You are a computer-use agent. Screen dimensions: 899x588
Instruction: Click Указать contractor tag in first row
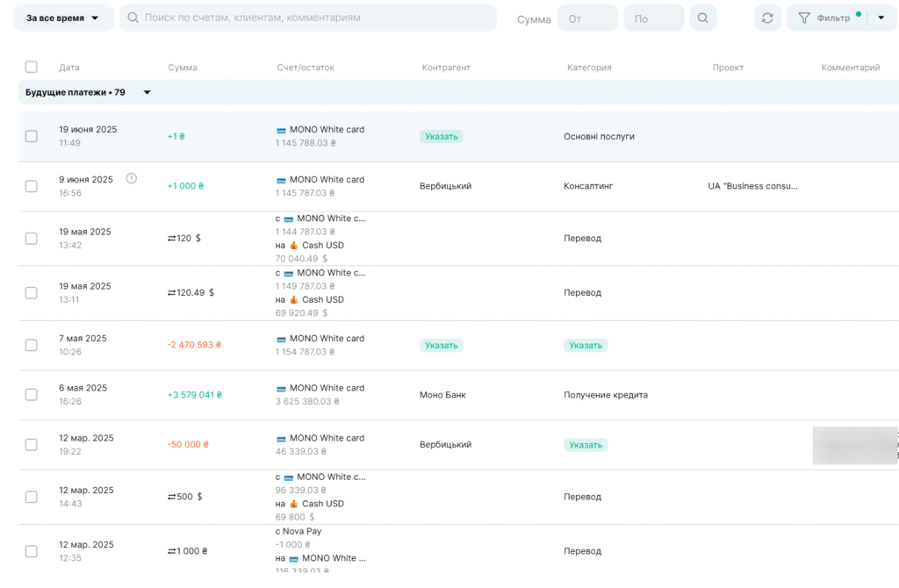pyautogui.click(x=441, y=137)
